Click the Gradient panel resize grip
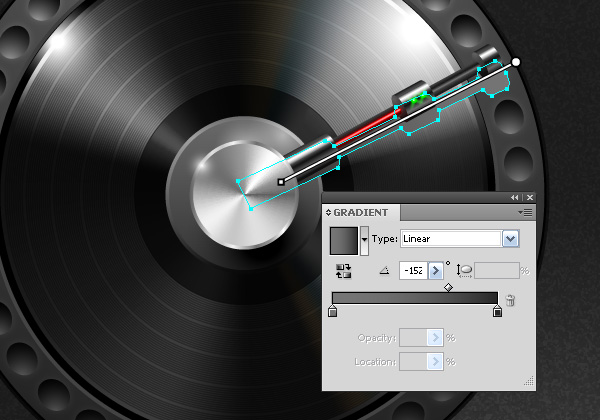Image resolution: width=600 pixels, height=420 pixels. tap(529, 381)
